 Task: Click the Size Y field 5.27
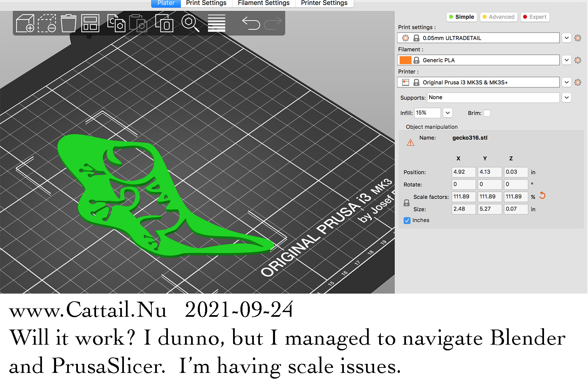tap(490, 209)
